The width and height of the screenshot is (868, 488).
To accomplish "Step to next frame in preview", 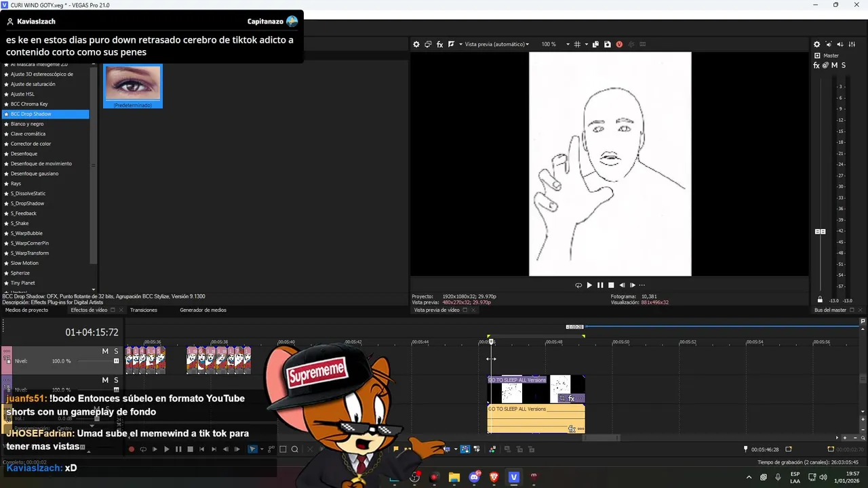I will tap(633, 285).
